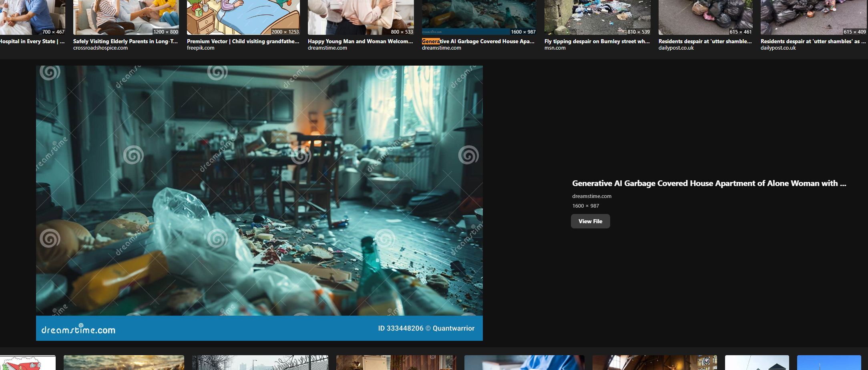This screenshot has height=370, width=868.
Task: Open the top-row result title 'Generative AI Garbage Covered House Apa...'
Action: [478, 41]
